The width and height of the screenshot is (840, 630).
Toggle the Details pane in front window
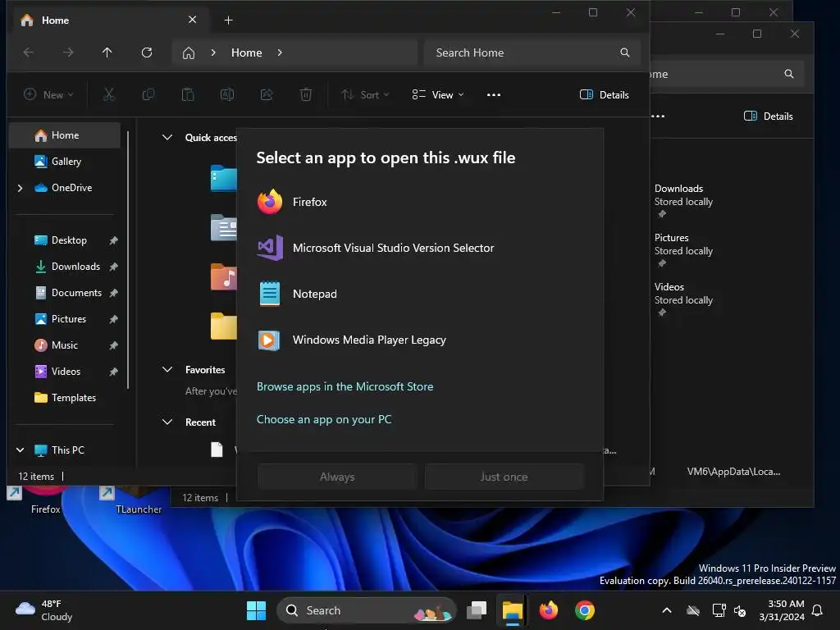[x=605, y=95]
